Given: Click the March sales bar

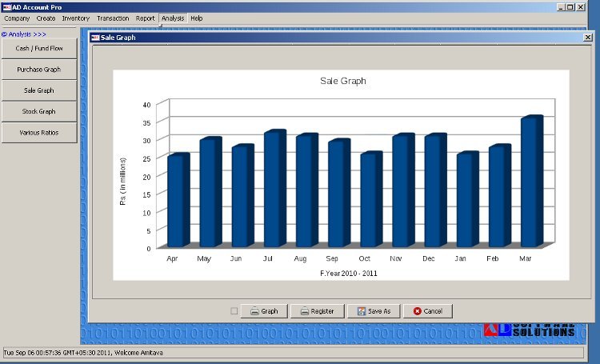Looking at the screenshot, I should tap(532, 181).
